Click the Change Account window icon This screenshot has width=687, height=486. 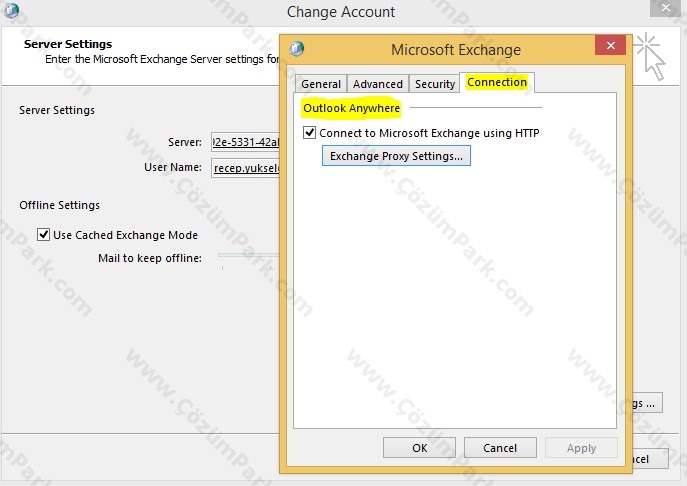[11, 10]
